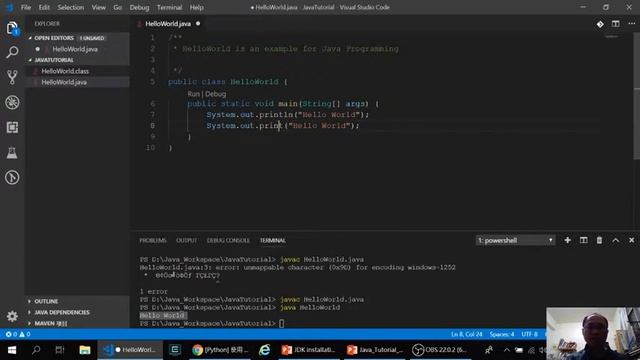Select the Terminal panel tab
Image resolution: width=640 pixels, height=360 pixels.
(x=273, y=240)
